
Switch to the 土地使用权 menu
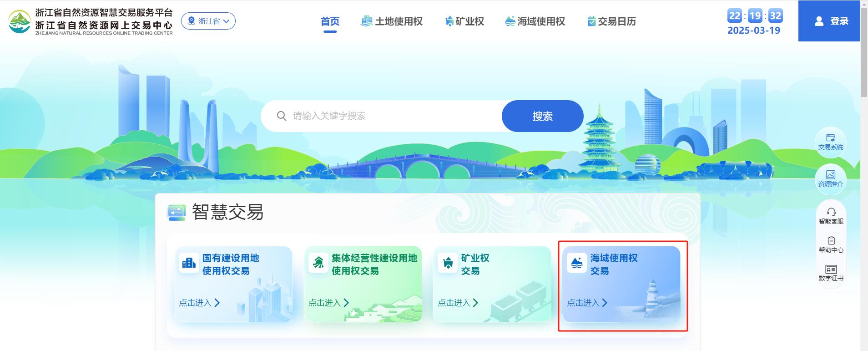click(x=392, y=21)
